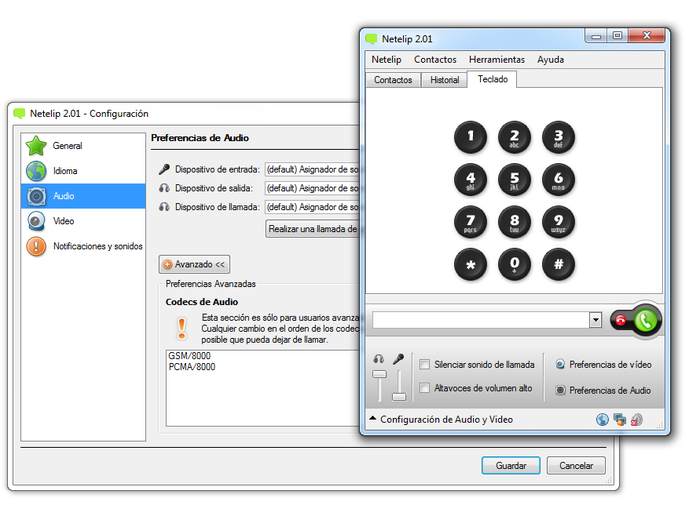The width and height of the screenshot is (700, 516).
Task: Open Idioma language settings
Action: [x=83, y=171]
